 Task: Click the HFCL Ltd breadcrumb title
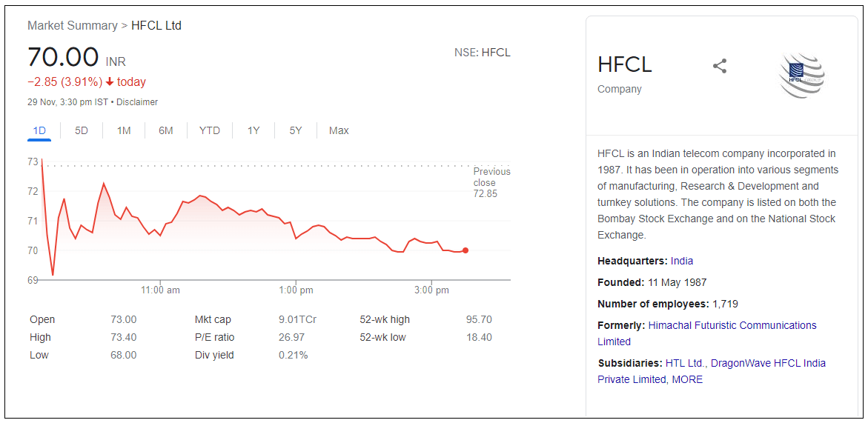coord(156,25)
